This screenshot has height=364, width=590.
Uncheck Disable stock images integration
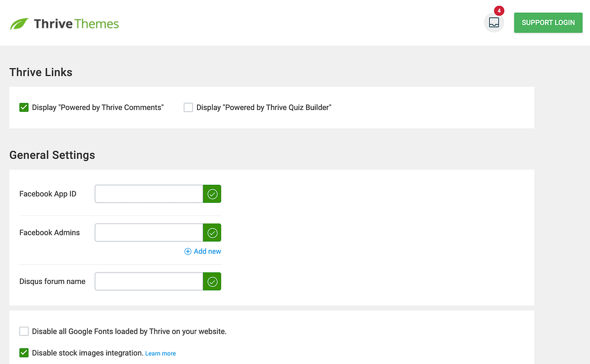(x=24, y=352)
